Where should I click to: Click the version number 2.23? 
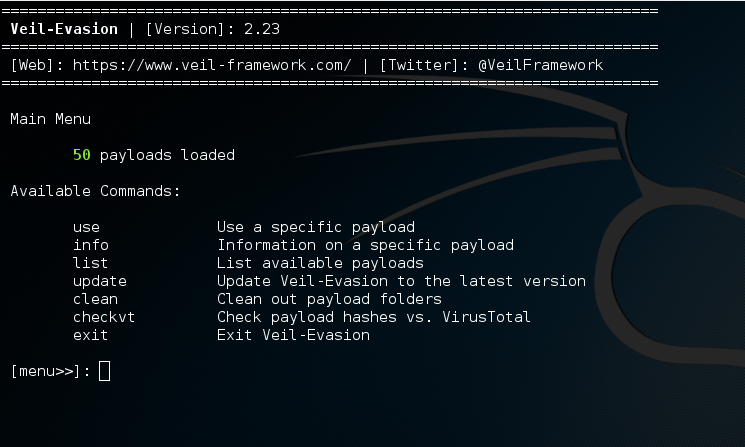point(262,29)
